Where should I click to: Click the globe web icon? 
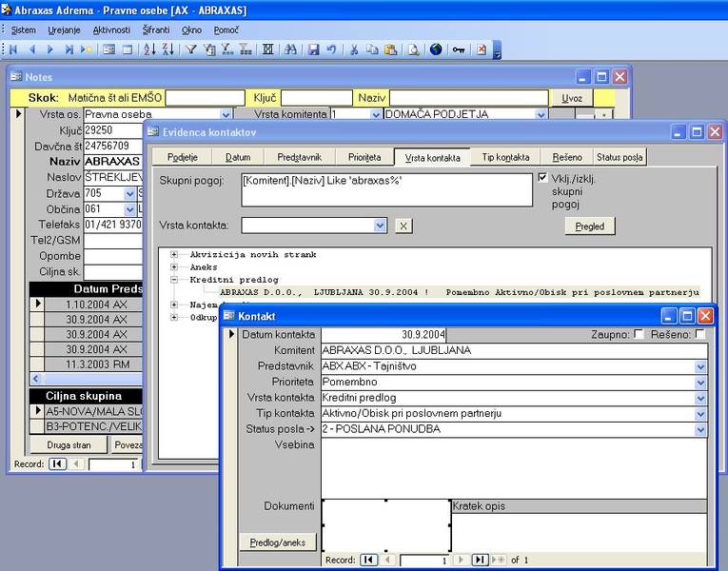(436, 49)
